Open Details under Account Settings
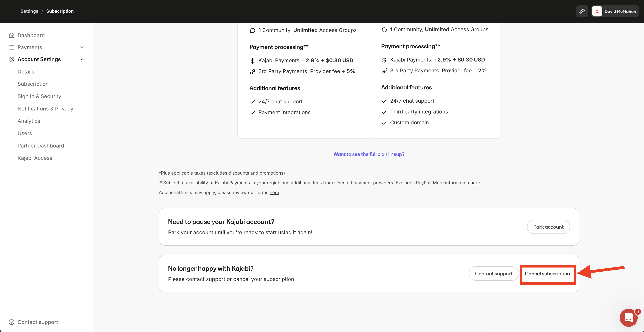644x332 pixels. point(26,72)
